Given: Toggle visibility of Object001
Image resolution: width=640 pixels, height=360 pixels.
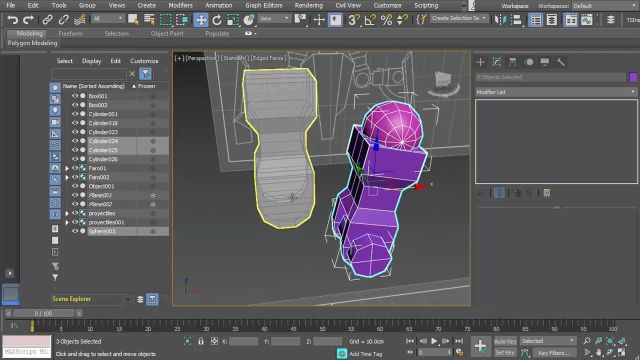Looking at the screenshot, I should [x=75, y=186].
